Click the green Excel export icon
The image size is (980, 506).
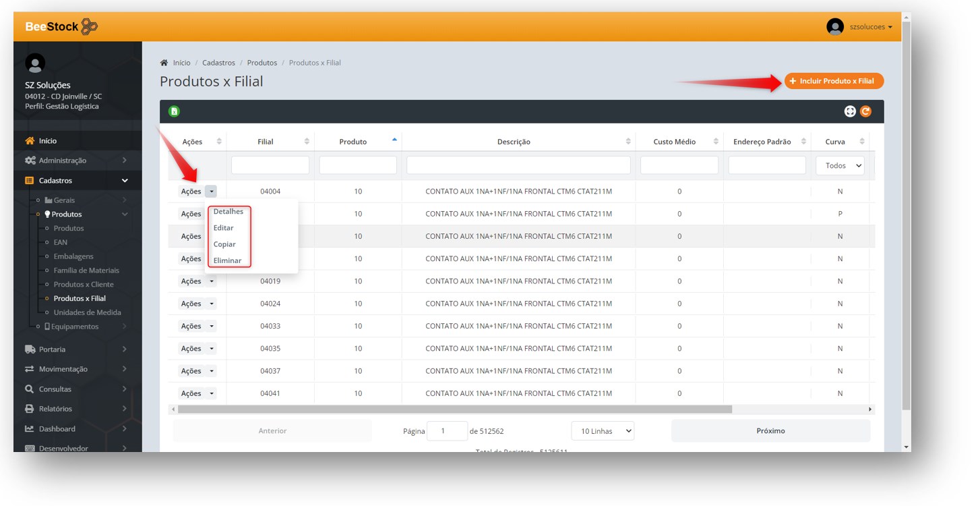pos(174,111)
